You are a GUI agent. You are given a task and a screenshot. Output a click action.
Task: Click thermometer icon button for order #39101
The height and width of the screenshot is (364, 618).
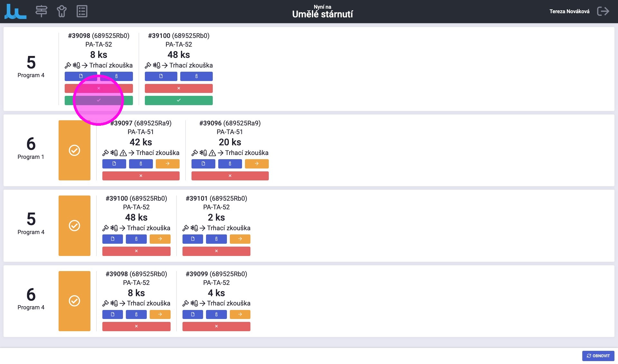pyautogui.click(x=216, y=239)
